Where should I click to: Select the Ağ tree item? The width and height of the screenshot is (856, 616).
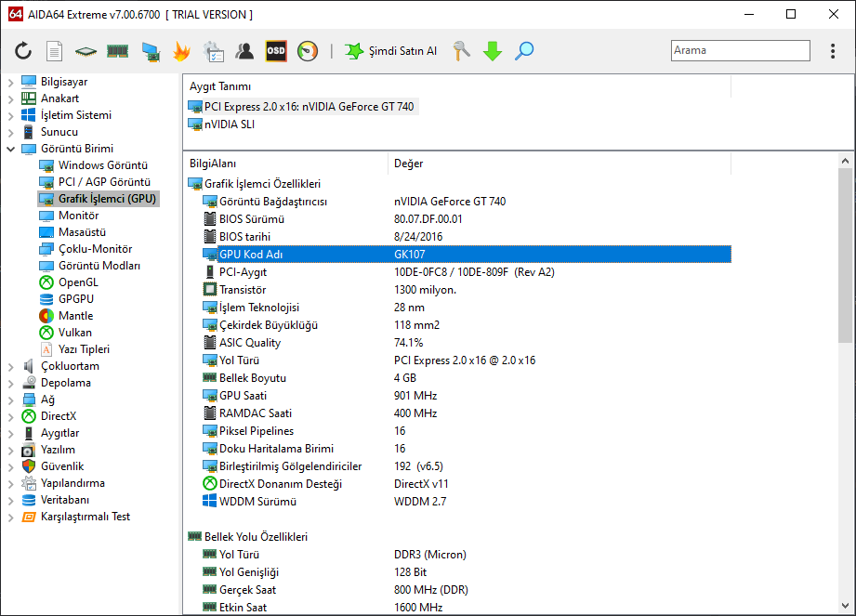pos(38,400)
